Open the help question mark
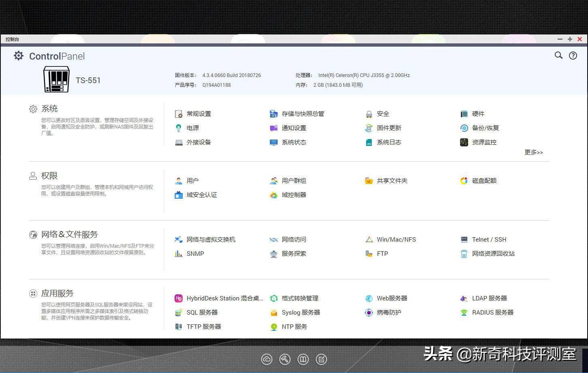This screenshot has height=373, width=588. [x=573, y=56]
